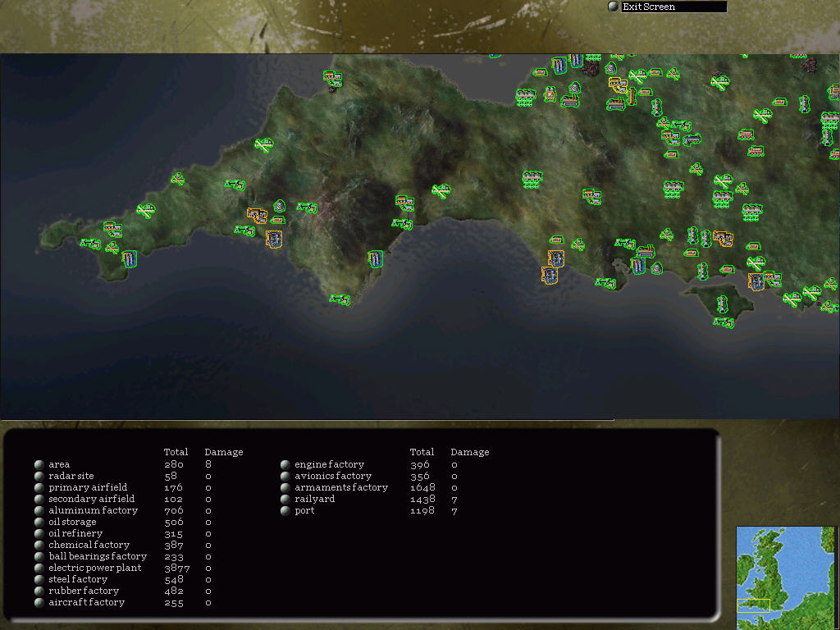Image resolution: width=840 pixels, height=630 pixels.
Task: Toggle the port filter ball
Action: tap(285, 510)
